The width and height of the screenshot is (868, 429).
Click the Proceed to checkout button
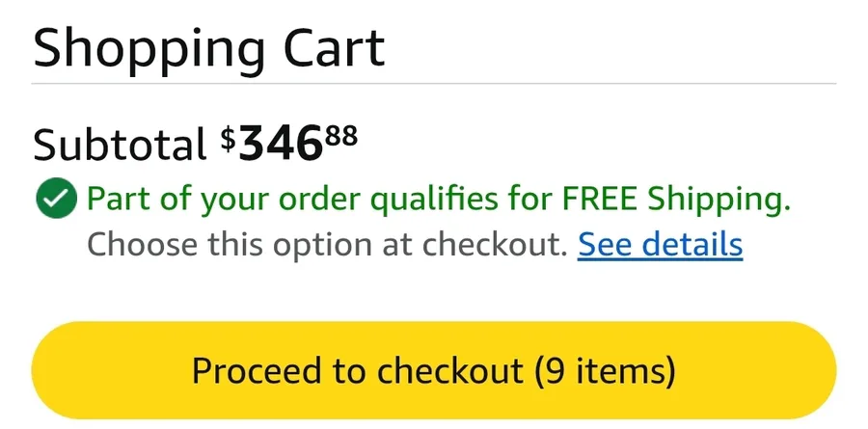433,370
